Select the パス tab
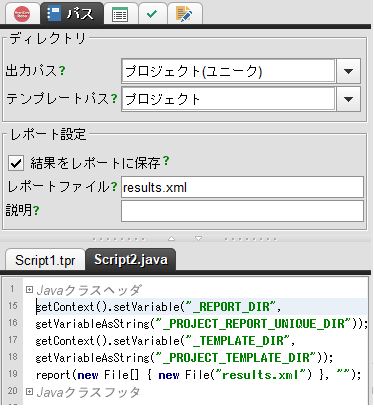 point(71,13)
